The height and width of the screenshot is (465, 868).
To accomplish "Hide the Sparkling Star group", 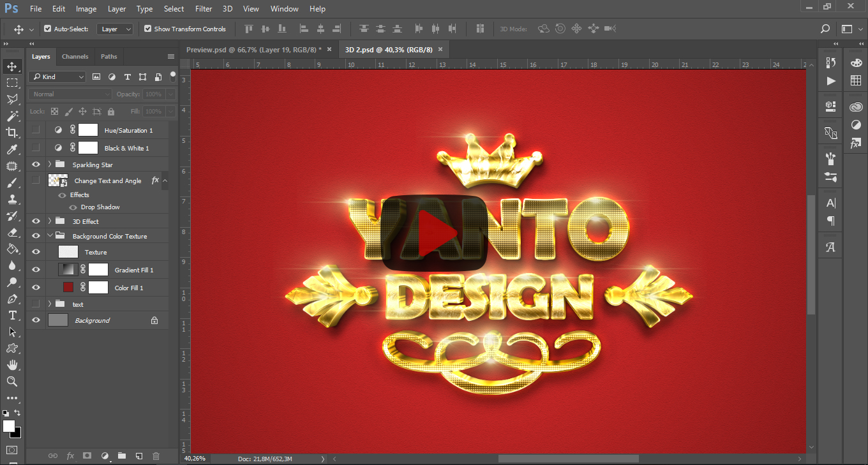I will (x=36, y=165).
